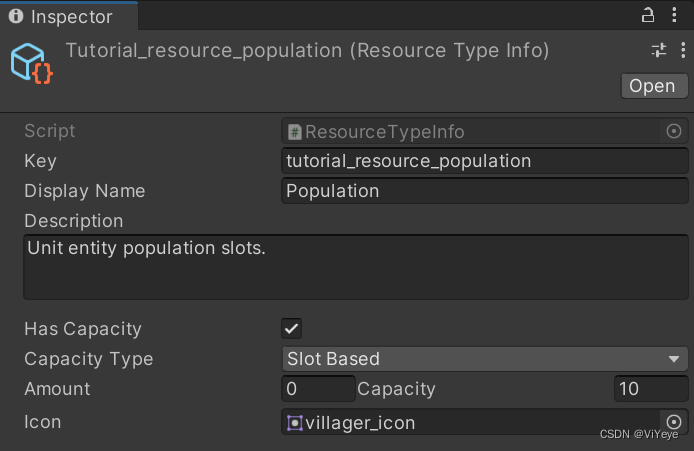Toggle the Has Capacity checkbox

click(x=292, y=328)
